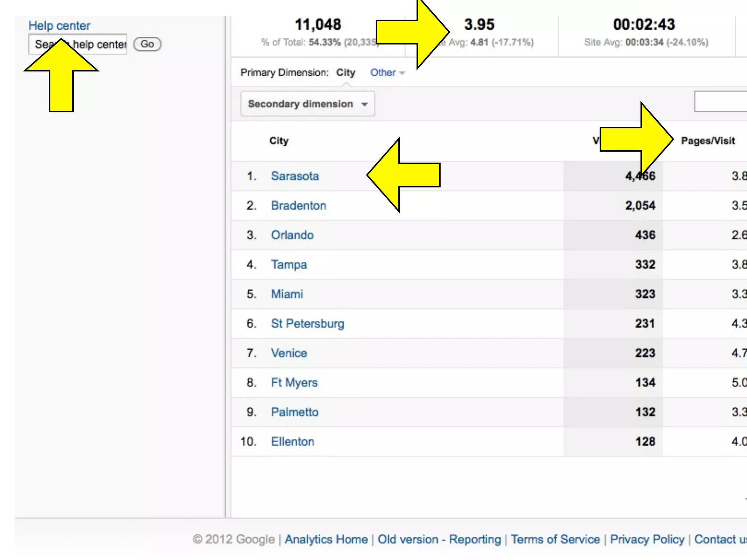This screenshot has height=560, width=747.
Task: Open the Ellenton city link
Action: pyautogui.click(x=293, y=442)
